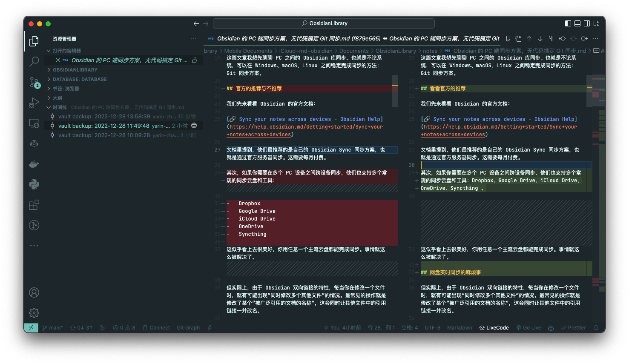This screenshot has width=629, height=364.
Task: Open the Remote Explorer view
Action: coord(34,123)
